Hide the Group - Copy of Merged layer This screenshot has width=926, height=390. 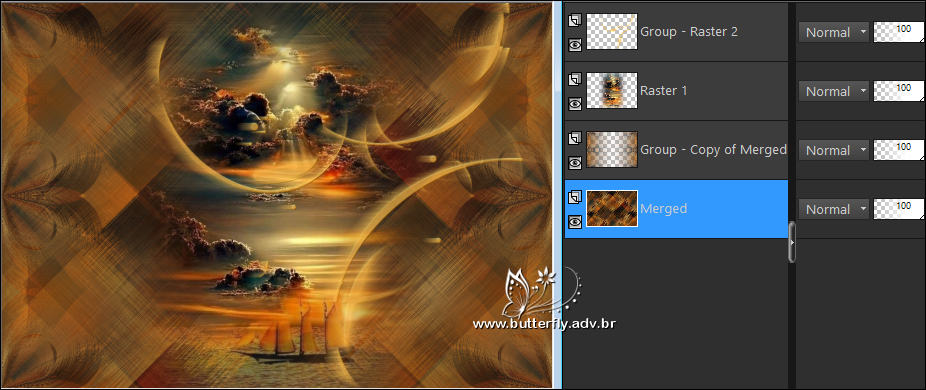coord(575,162)
